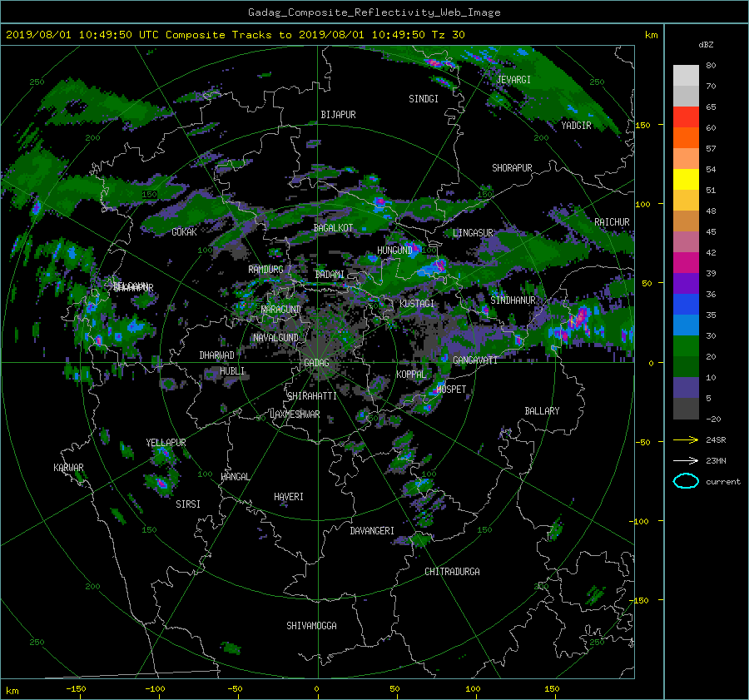The height and width of the screenshot is (700, 749).
Task: Click the 'current' legend label text
Action: tap(723, 482)
